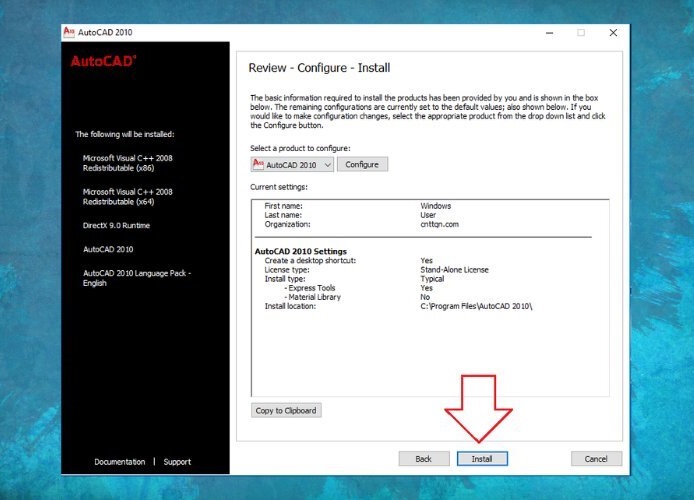Click the 'AutoCAD 2010 Settings' heading
Screen dimensions: 694x500
pyautogui.click(x=301, y=251)
